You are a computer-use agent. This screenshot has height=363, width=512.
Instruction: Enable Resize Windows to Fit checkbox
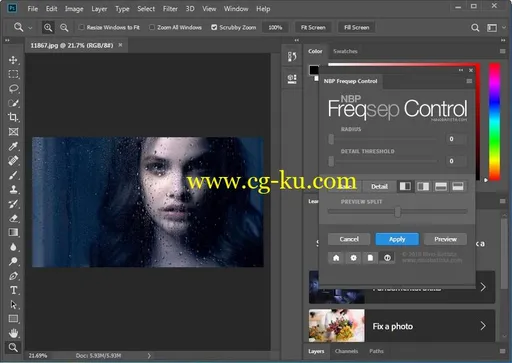click(81, 27)
